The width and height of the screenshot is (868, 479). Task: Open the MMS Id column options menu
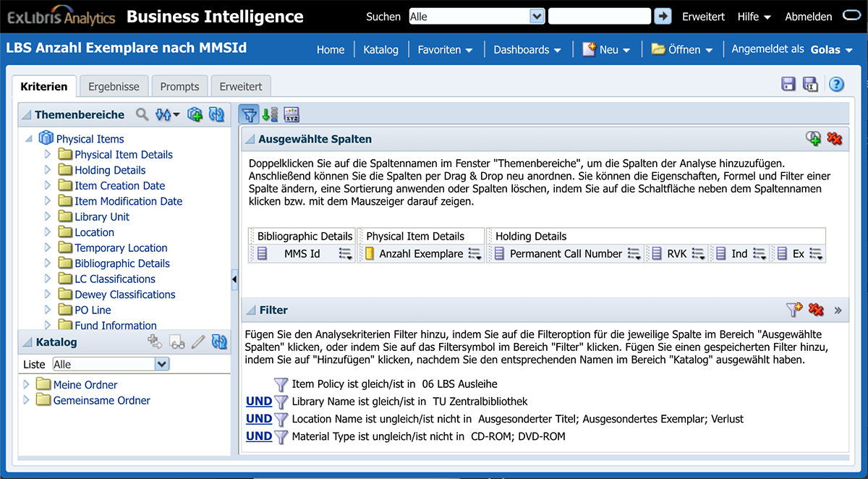(x=345, y=254)
